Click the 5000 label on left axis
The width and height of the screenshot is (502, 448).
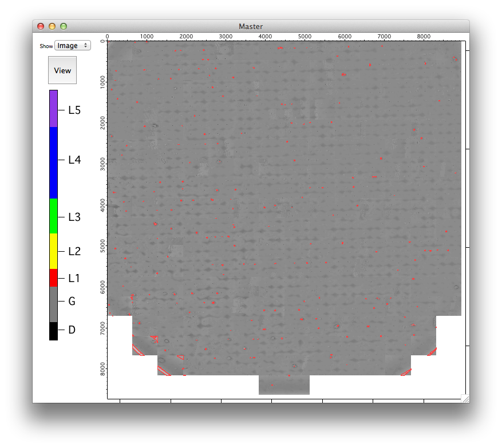102,246
